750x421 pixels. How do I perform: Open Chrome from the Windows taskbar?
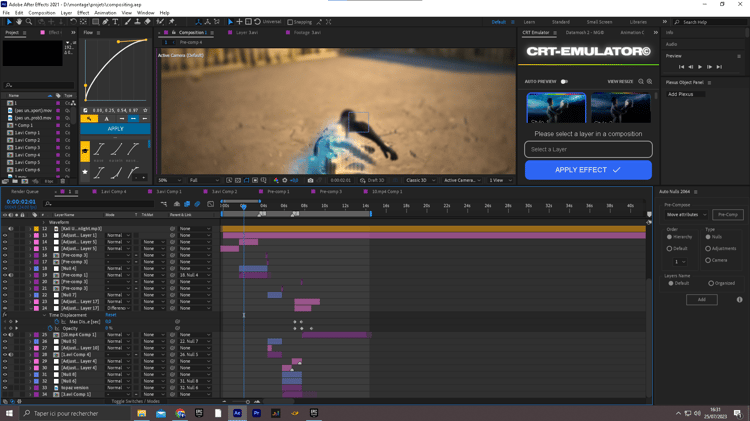click(180, 413)
